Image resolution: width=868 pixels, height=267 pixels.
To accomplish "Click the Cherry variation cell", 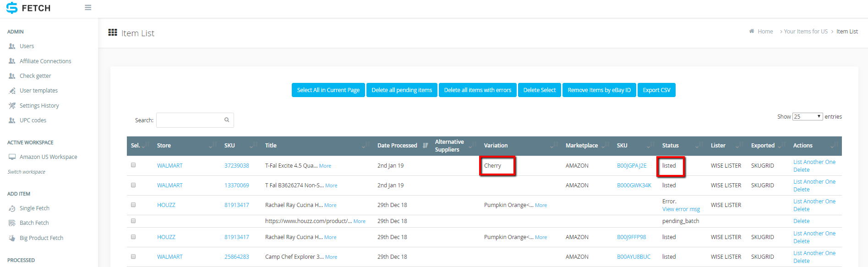I will (x=493, y=166).
